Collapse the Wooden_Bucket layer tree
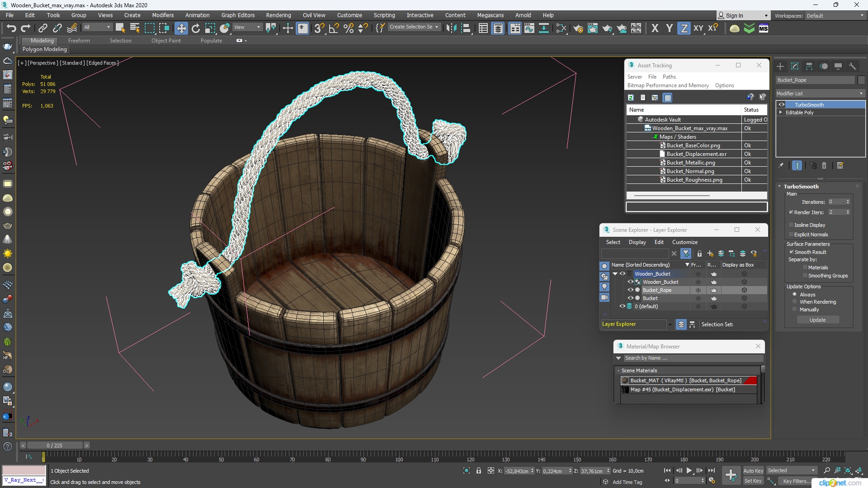Image resolution: width=868 pixels, height=488 pixels. coord(615,274)
